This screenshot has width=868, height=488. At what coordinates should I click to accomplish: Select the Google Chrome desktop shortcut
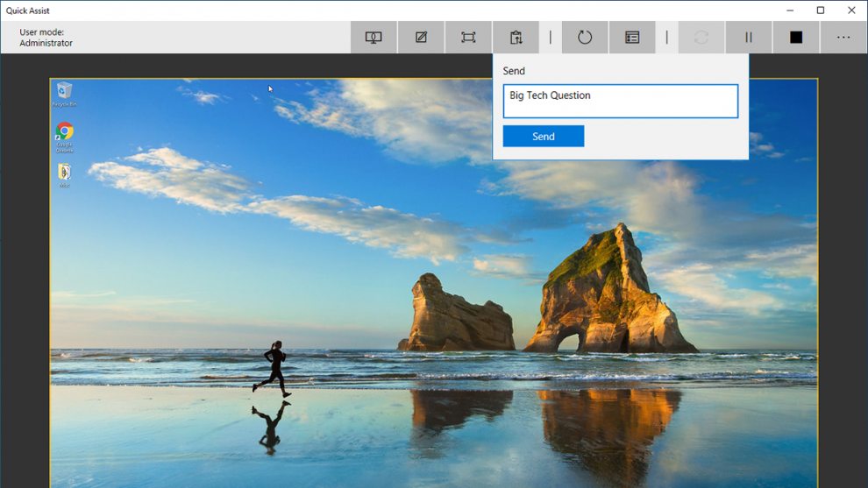64,138
